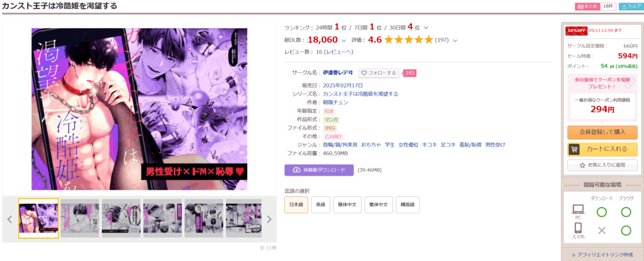The height and width of the screenshot is (261, 644).
Task: Go to previous thumbnail with left arrow
Action: pos(10,219)
